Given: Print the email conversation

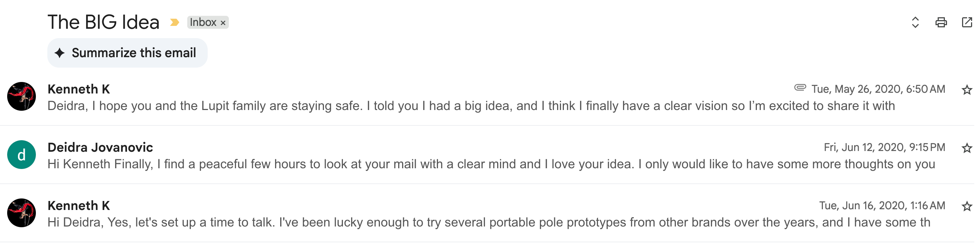Looking at the screenshot, I should point(941,23).
